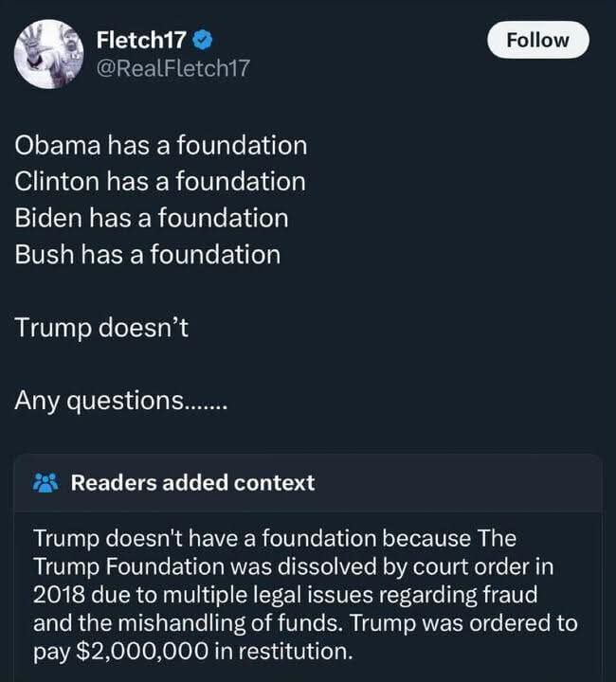Select the "Clinton has a foundation" line
The image size is (616, 682).
(160, 182)
